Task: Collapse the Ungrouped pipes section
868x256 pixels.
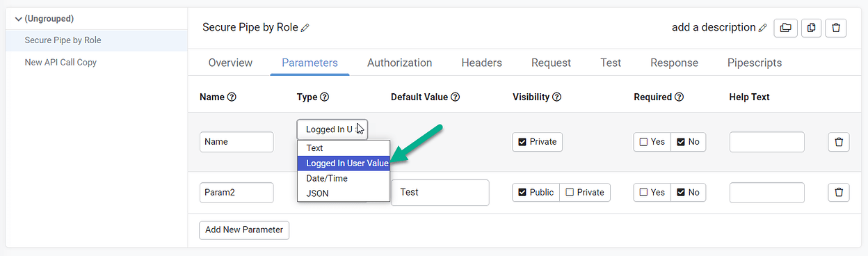Action: coord(18,19)
